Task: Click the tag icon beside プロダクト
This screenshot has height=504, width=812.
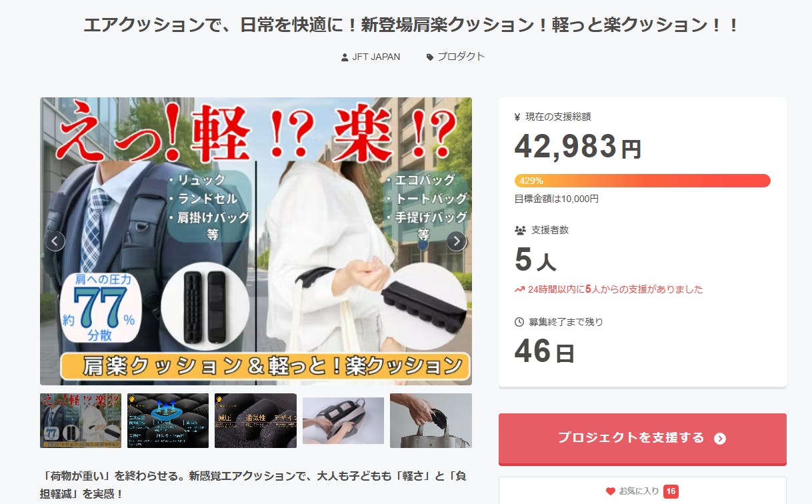Action: [430, 57]
